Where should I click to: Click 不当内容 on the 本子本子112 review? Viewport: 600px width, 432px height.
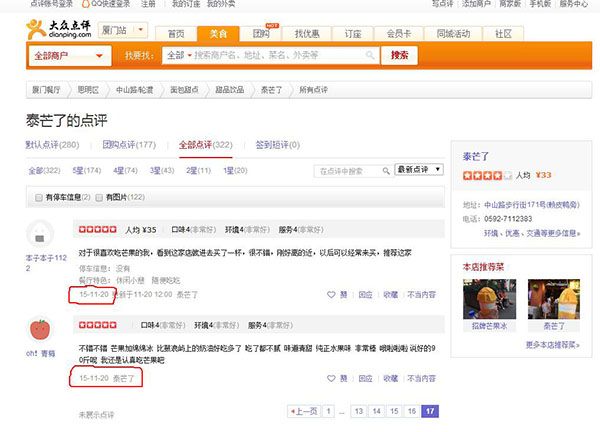coord(421,295)
